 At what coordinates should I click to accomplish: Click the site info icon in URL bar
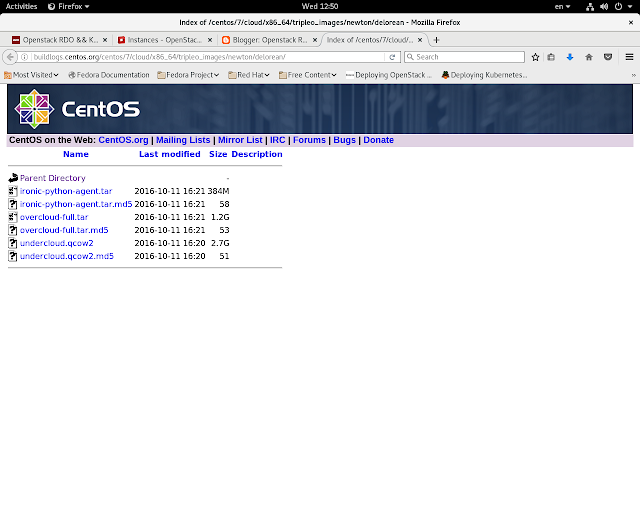24,57
